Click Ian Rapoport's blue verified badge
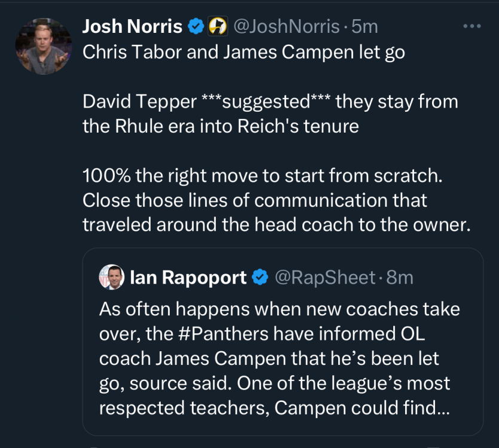Viewport: 499px width, 448px height. coord(259,277)
